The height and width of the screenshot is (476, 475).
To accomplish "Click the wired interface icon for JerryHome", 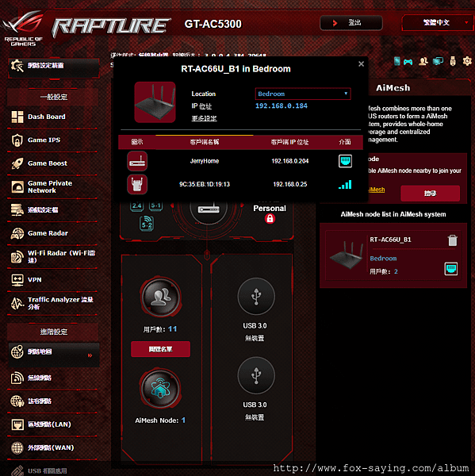I will tap(345, 161).
